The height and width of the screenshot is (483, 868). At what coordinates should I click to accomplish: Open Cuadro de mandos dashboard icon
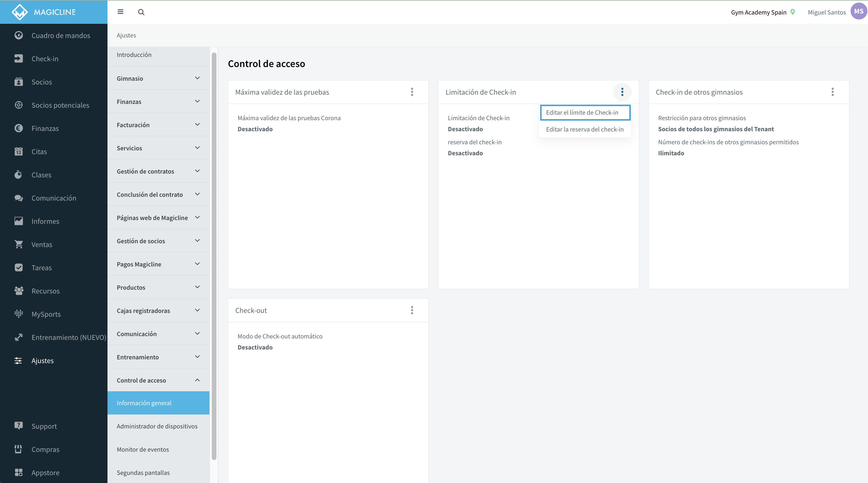click(19, 35)
